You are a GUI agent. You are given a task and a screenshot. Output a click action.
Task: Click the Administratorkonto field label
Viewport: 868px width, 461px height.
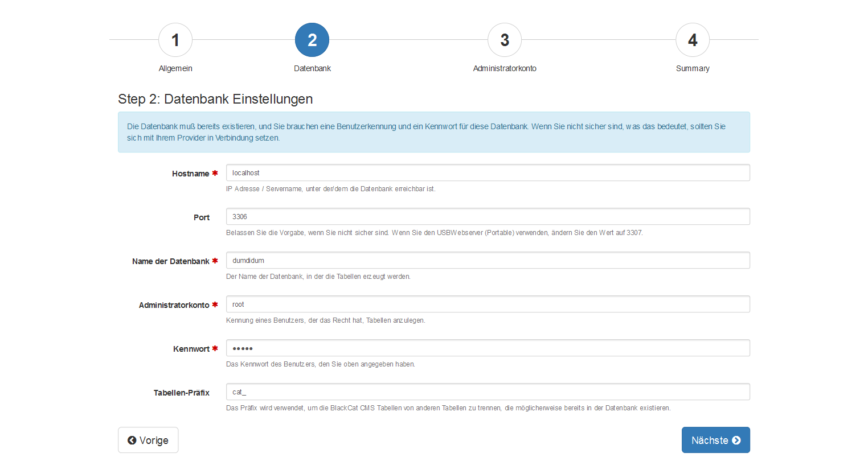tap(174, 305)
